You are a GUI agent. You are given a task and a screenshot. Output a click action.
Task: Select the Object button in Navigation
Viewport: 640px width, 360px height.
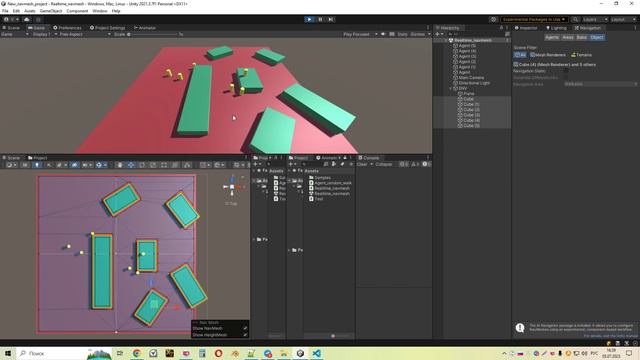[x=597, y=37]
